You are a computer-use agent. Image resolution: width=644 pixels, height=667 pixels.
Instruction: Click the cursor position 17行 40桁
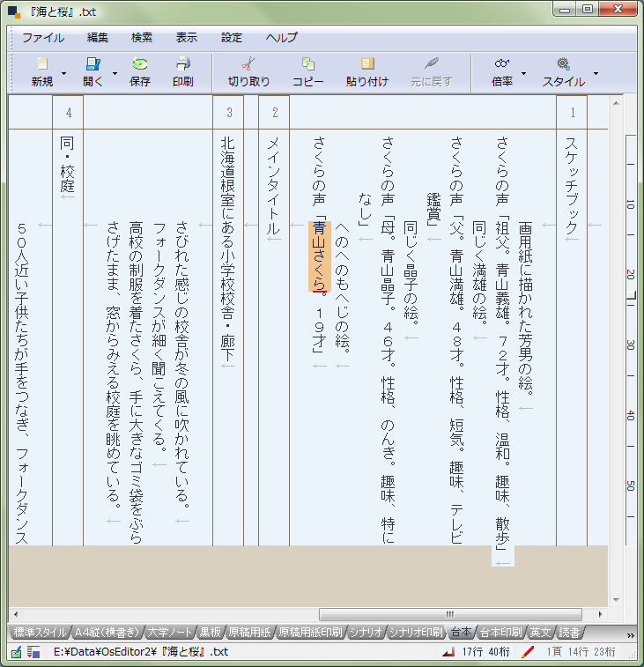(485, 652)
